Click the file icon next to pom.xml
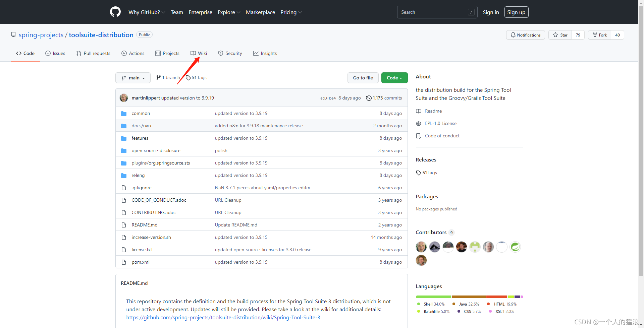Viewport: 644px width, 328px height. [124, 262]
